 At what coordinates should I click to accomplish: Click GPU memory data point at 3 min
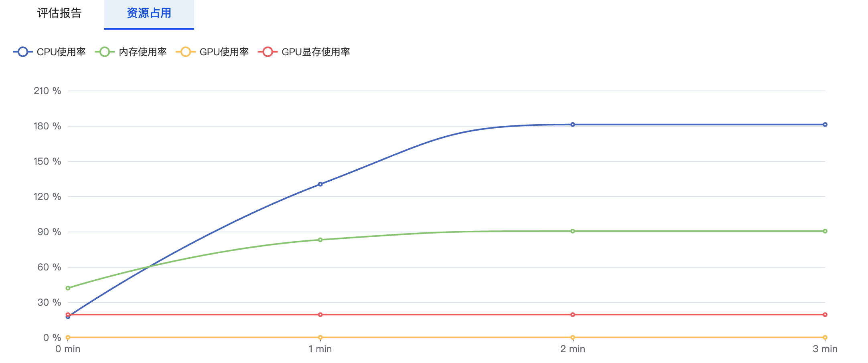825,315
